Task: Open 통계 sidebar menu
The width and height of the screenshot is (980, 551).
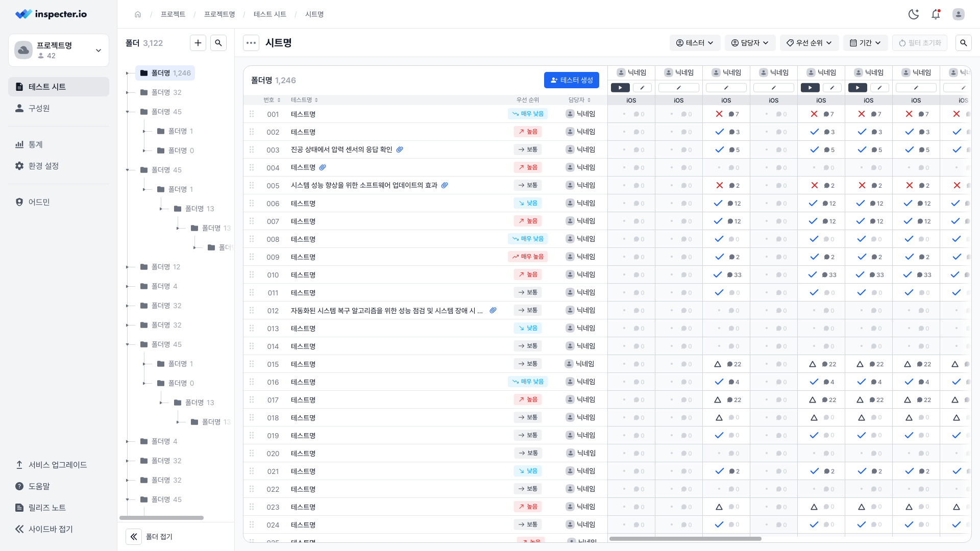Action: pos(59,144)
